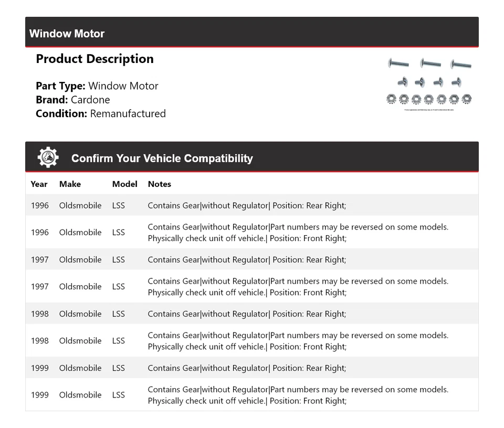Click the Model column header
Viewport: 504px width, 428px height.
[124, 184]
